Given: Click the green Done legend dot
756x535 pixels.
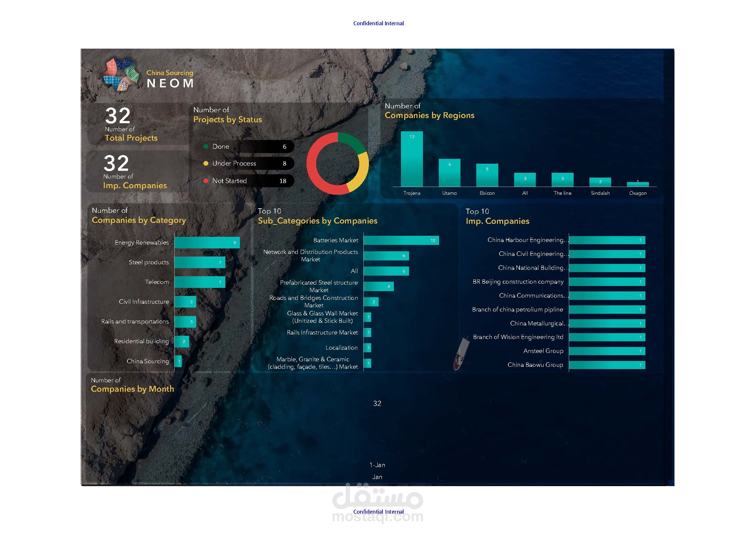Looking at the screenshot, I should (x=206, y=147).
